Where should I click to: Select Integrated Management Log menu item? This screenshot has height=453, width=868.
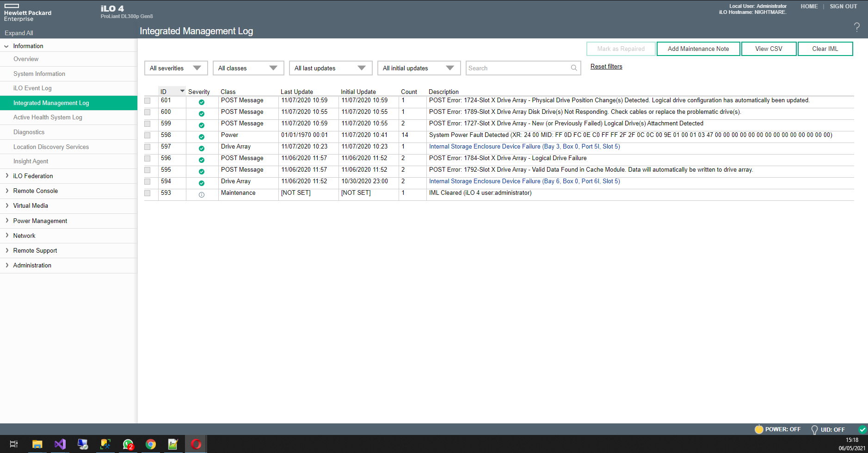pyautogui.click(x=68, y=103)
